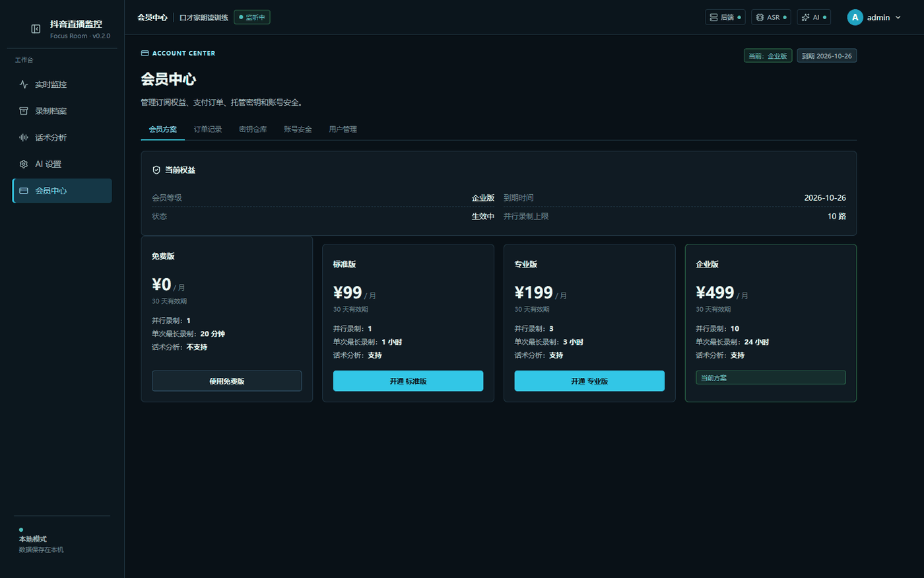Image resolution: width=924 pixels, height=578 pixels.
Task: Click the admin avatar circle
Action: (855, 17)
